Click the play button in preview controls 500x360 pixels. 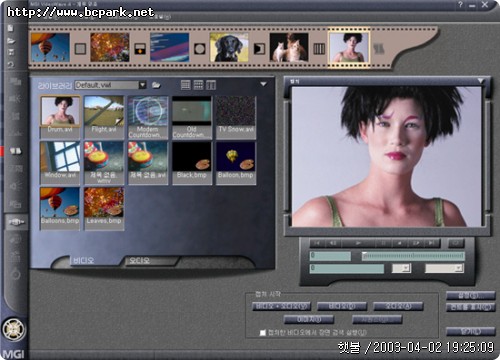point(358,243)
